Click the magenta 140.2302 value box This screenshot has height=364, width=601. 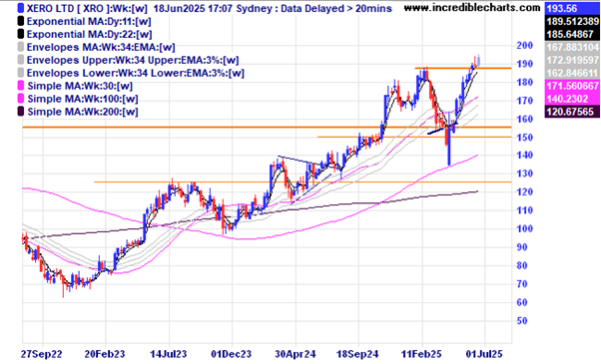click(572, 99)
